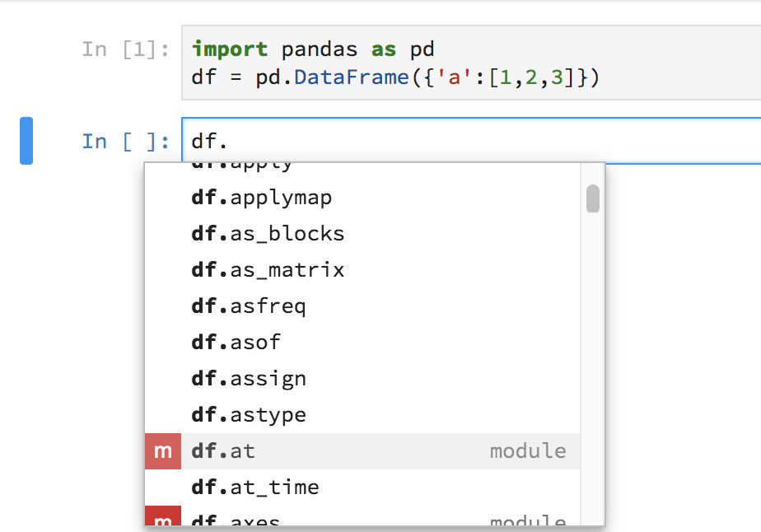761x532 pixels.
Task: Select df.asfreq completion
Action: click(x=362, y=306)
